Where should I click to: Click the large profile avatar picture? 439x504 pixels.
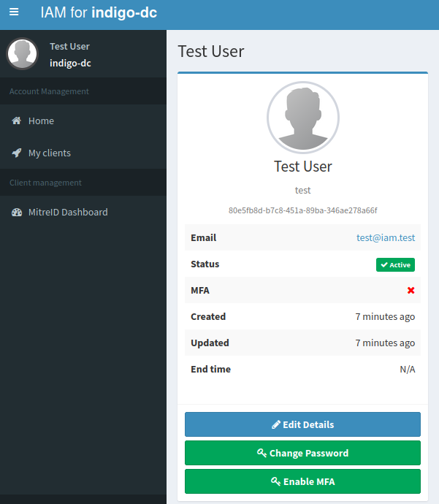tap(302, 117)
